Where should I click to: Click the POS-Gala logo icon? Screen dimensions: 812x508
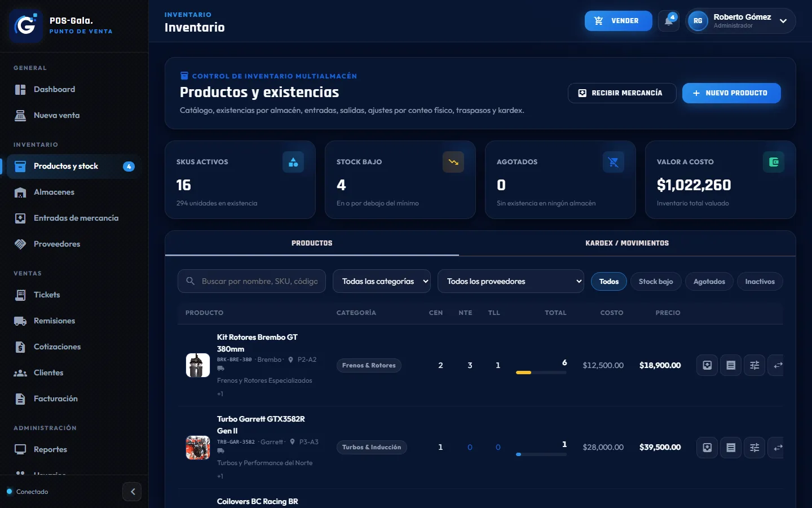tap(26, 25)
